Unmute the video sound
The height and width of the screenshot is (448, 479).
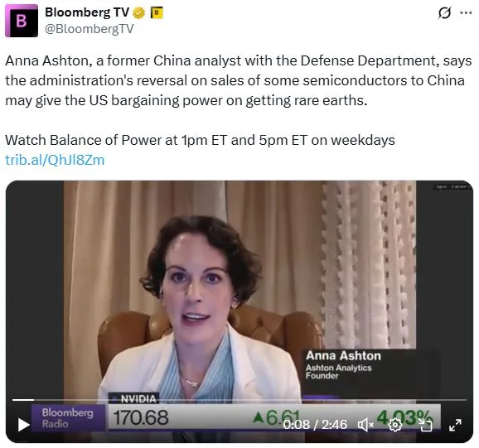point(365,425)
